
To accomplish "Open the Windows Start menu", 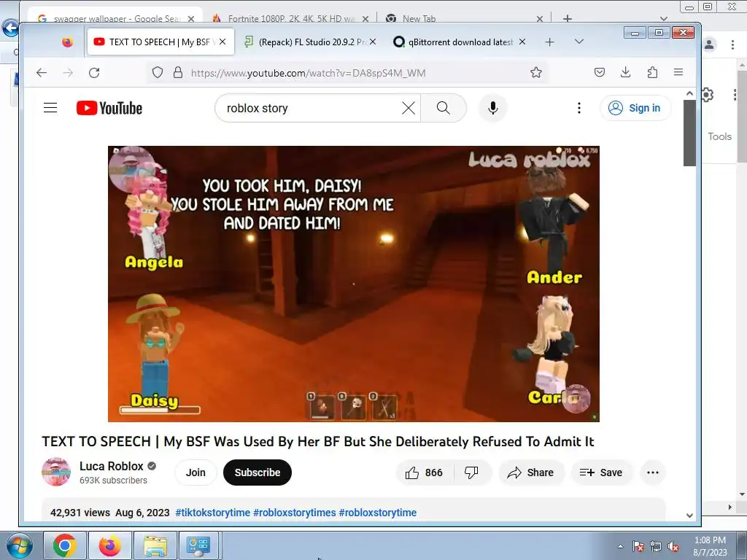I will tap(19, 545).
